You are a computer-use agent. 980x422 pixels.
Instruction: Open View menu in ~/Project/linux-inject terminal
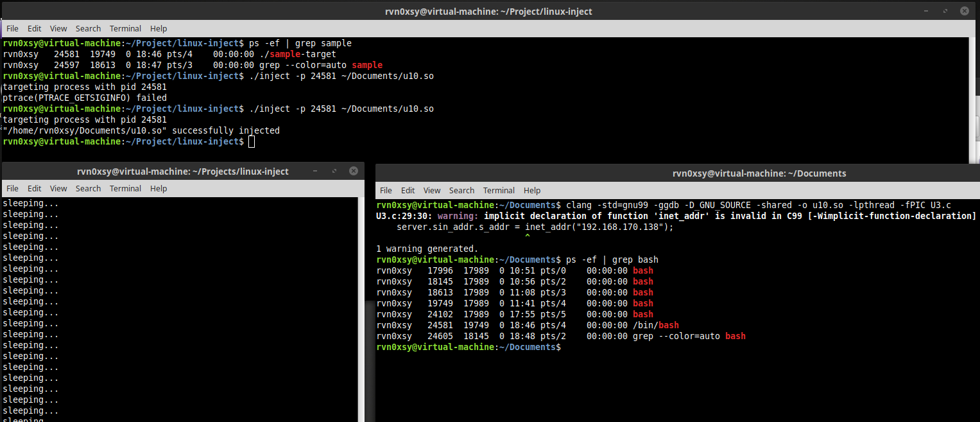pyautogui.click(x=58, y=28)
